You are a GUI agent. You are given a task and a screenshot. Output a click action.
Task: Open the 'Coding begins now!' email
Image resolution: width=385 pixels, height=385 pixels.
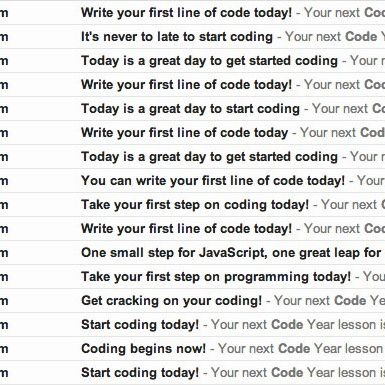[x=143, y=349]
